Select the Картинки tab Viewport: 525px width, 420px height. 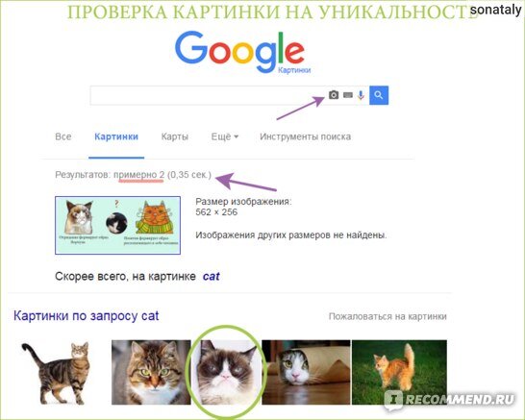116,136
